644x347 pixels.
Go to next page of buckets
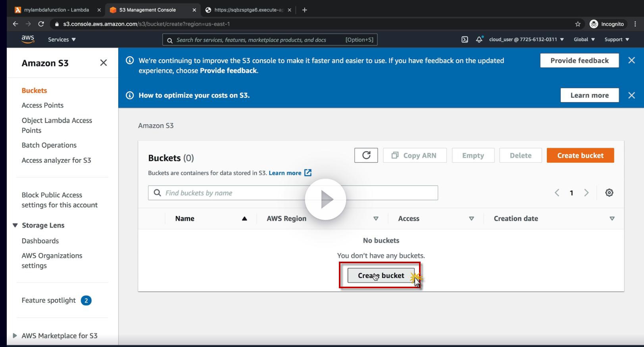(586, 193)
